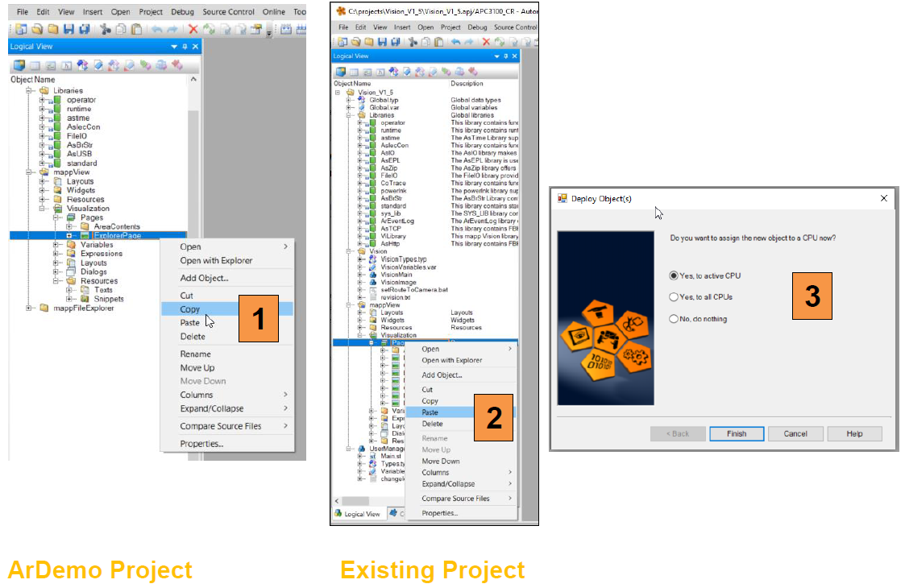The image size is (905, 588).
Task: Expand the AsZip library node
Action: pos(360,168)
